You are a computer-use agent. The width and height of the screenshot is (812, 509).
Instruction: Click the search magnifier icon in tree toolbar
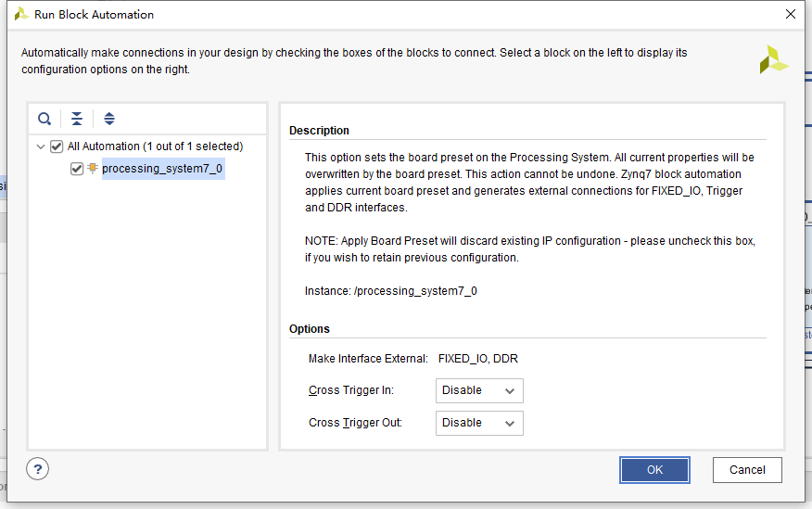pyautogui.click(x=44, y=119)
